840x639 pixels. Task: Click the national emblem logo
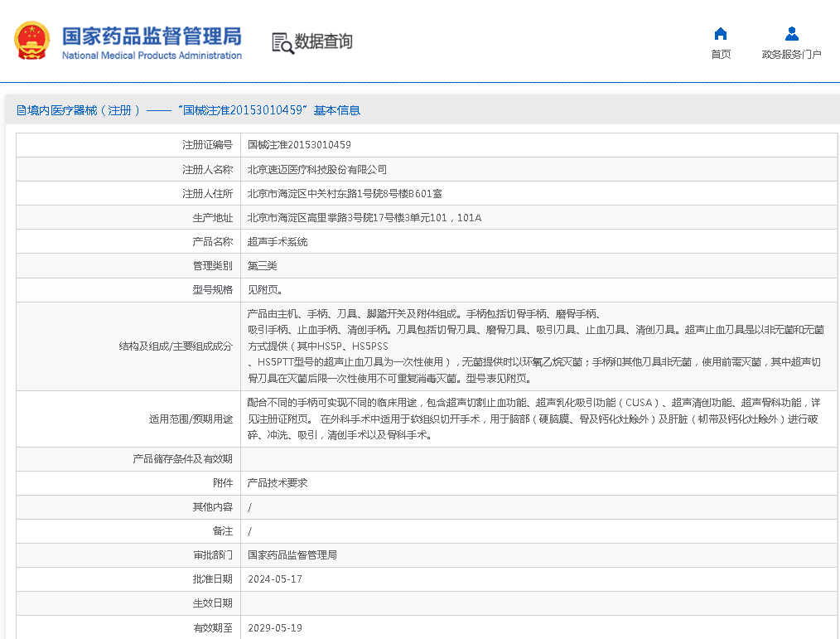pyautogui.click(x=31, y=41)
